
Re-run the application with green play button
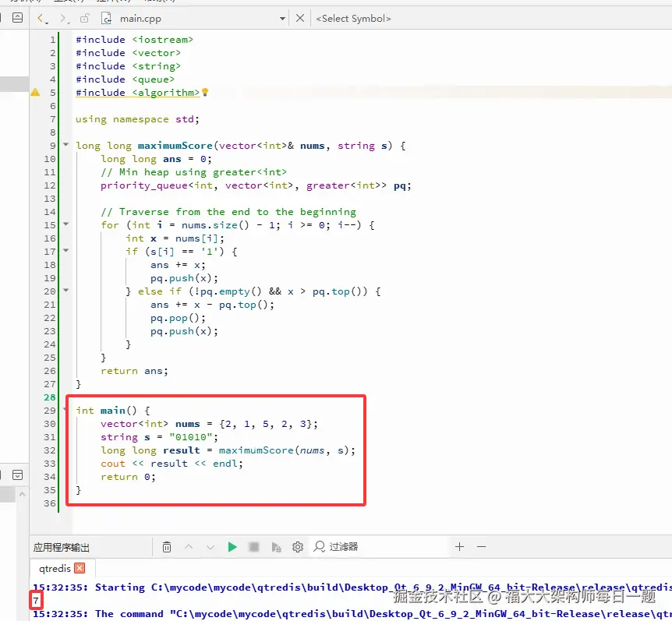pos(232,547)
